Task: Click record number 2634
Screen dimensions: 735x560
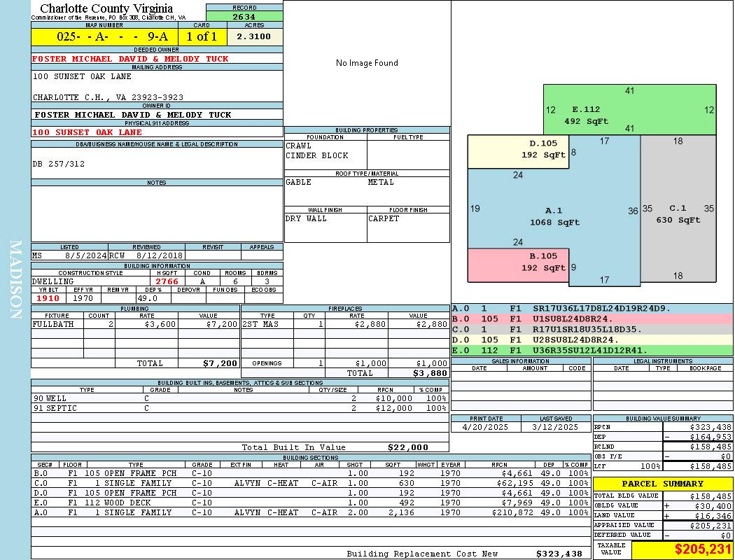Action: point(244,16)
